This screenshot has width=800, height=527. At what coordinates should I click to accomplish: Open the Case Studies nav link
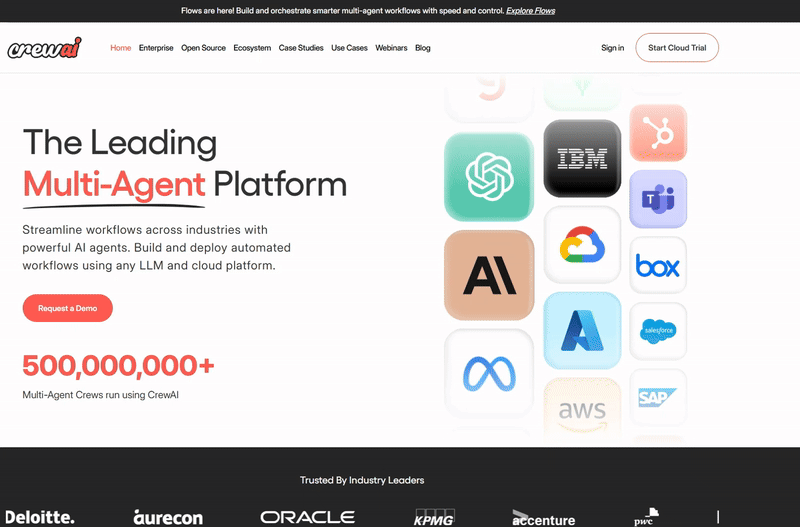301,48
